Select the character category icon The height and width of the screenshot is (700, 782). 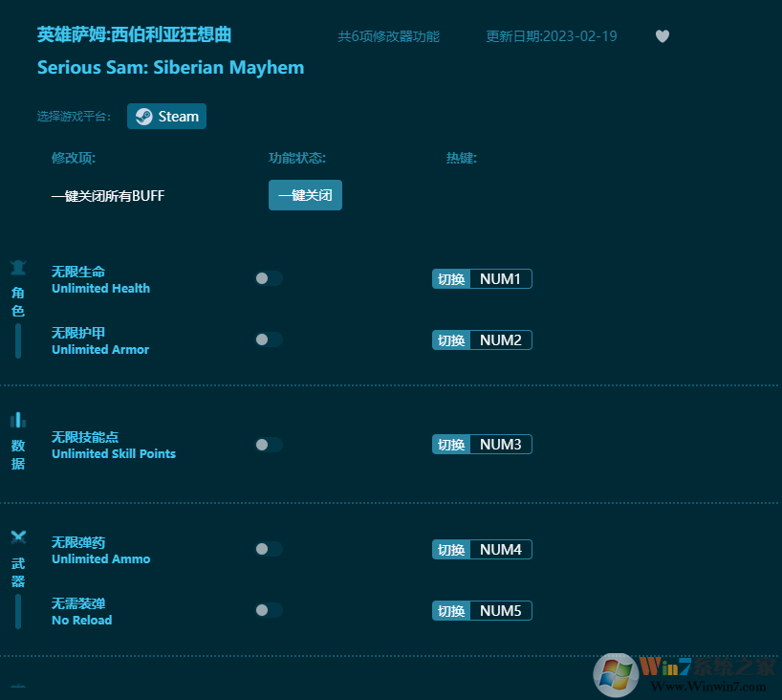tap(18, 268)
